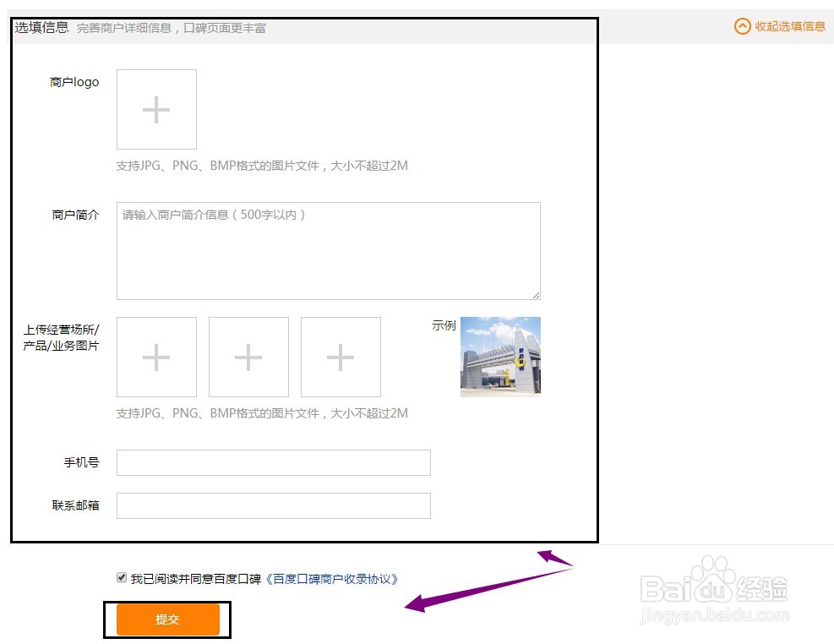The image size is (834, 644).
Task: Click the second business picture upload box
Action: coord(248,357)
